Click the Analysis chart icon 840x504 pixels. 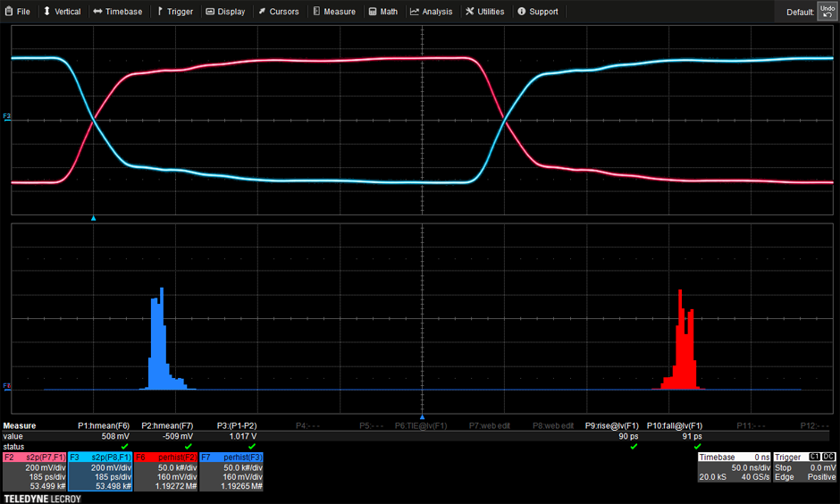(x=415, y=12)
